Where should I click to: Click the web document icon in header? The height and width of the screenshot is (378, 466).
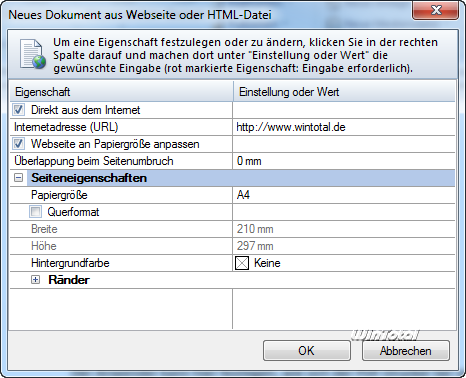(x=32, y=54)
